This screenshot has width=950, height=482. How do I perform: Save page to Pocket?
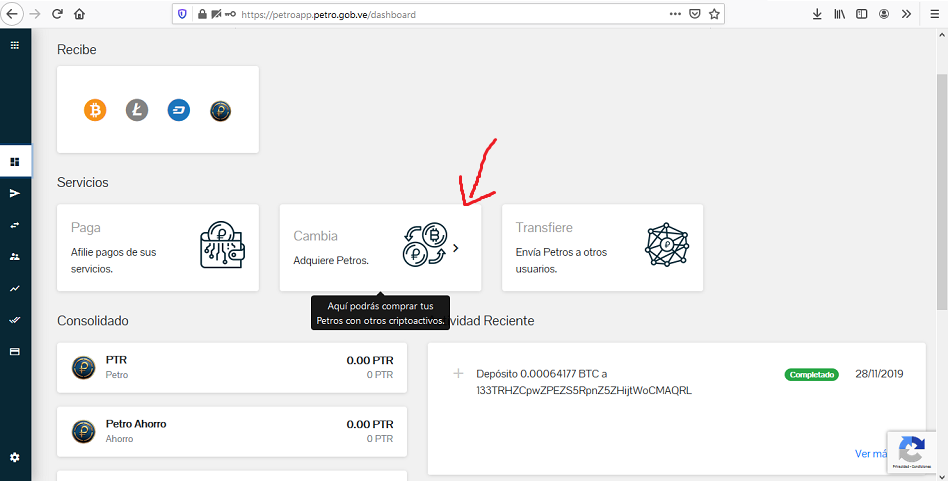coord(695,14)
